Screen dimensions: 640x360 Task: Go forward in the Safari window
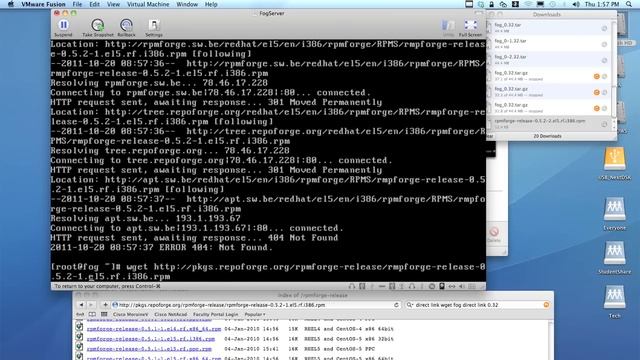91,305
